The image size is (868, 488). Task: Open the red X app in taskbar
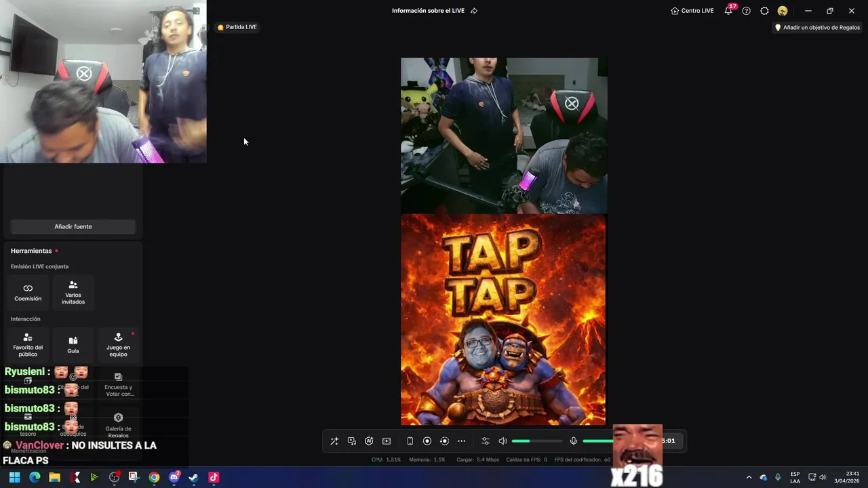tap(74, 477)
